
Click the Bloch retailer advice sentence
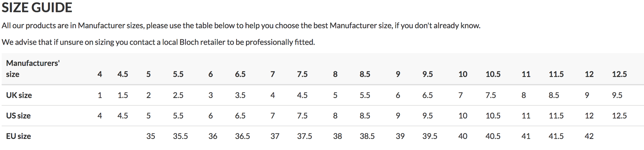pos(158,42)
